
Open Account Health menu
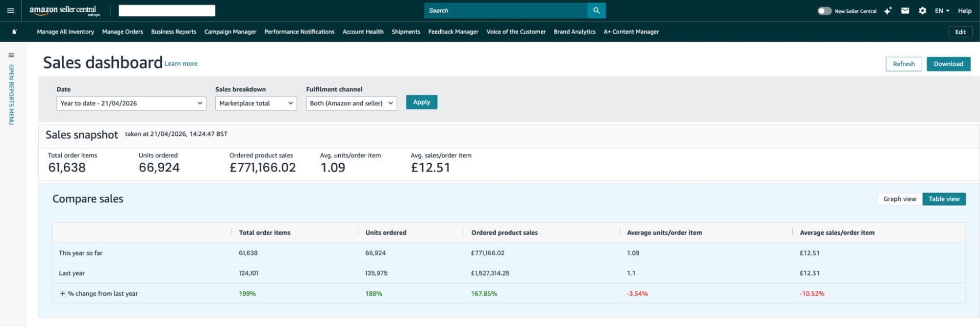pyautogui.click(x=363, y=32)
